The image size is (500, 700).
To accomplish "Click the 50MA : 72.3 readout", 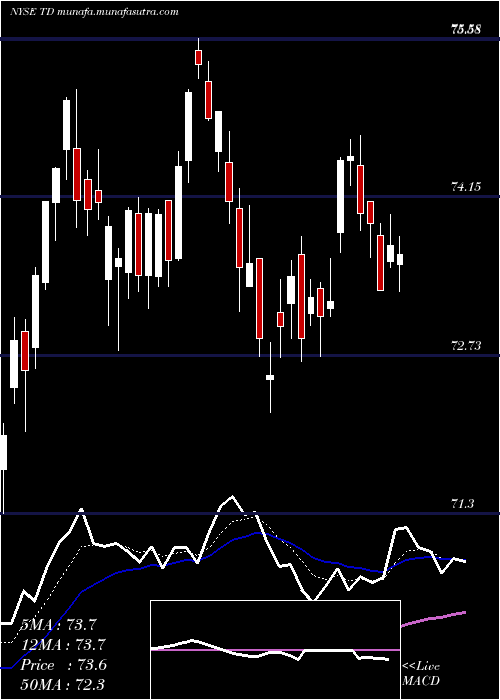I will pos(63,684).
